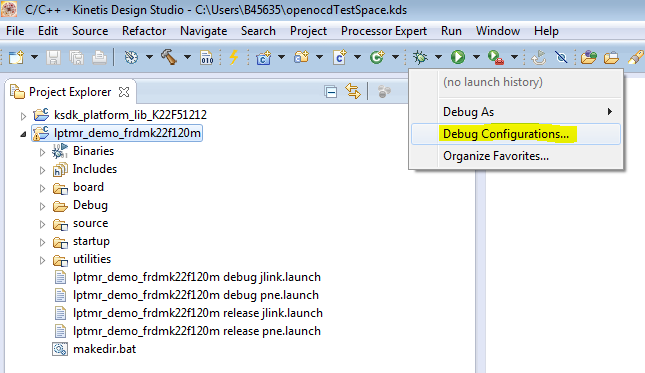Expand the ksdk_platform_lib_K22F51212 project
Image resolution: width=645 pixels, height=373 pixels.
point(23,116)
